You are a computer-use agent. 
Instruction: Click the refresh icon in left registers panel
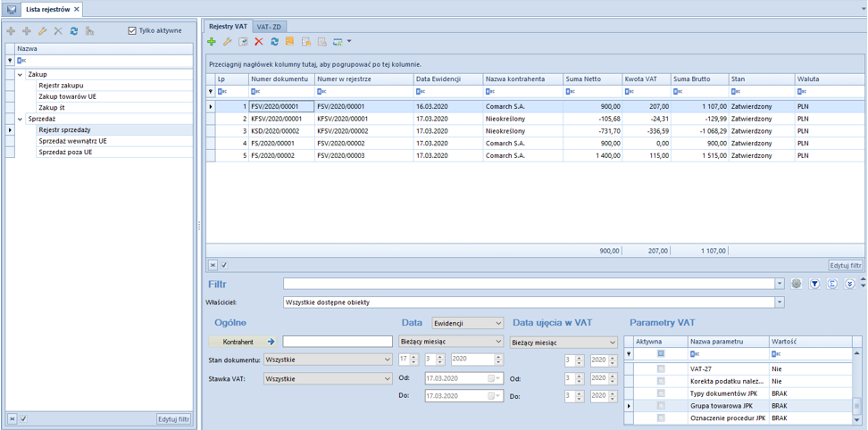pyautogui.click(x=74, y=31)
